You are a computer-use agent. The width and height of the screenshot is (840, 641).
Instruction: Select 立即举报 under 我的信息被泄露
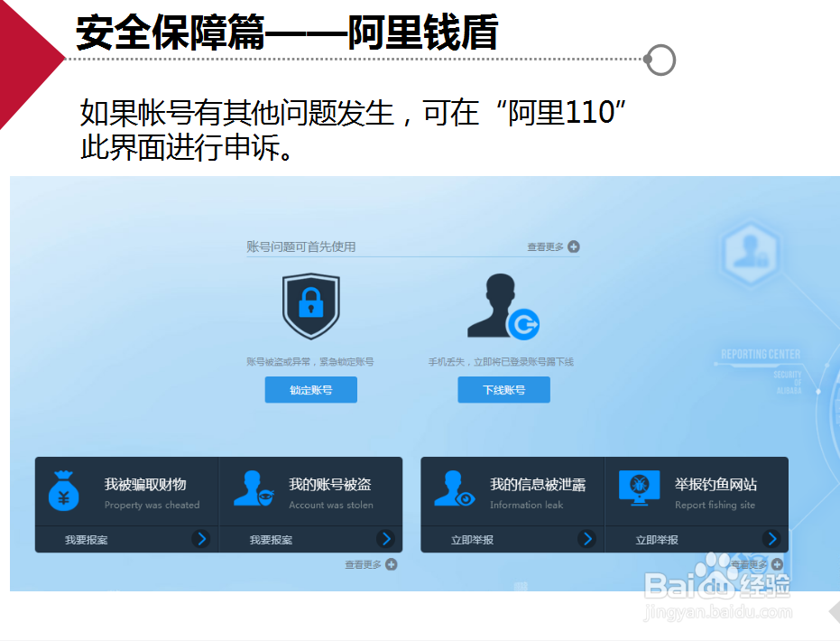click(472, 540)
